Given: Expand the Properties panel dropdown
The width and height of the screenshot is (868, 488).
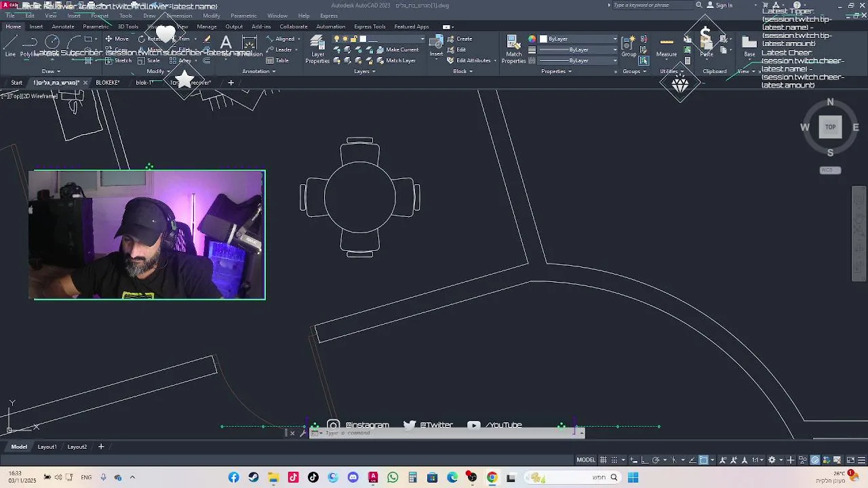Looking at the screenshot, I should (x=556, y=71).
